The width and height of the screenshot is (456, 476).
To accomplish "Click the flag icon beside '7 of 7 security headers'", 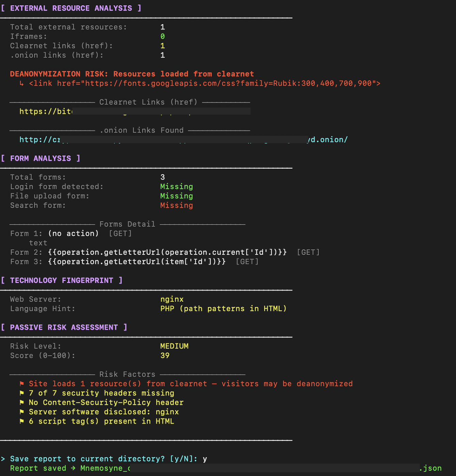I will click(22, 393).
